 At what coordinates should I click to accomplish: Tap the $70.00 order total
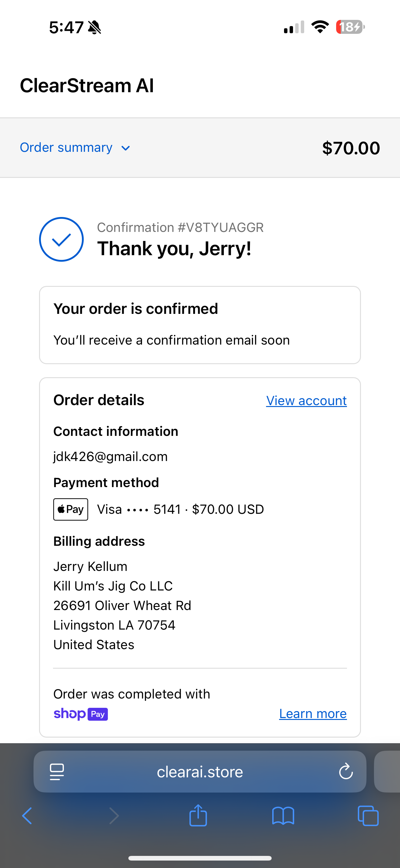click(351, 148)
